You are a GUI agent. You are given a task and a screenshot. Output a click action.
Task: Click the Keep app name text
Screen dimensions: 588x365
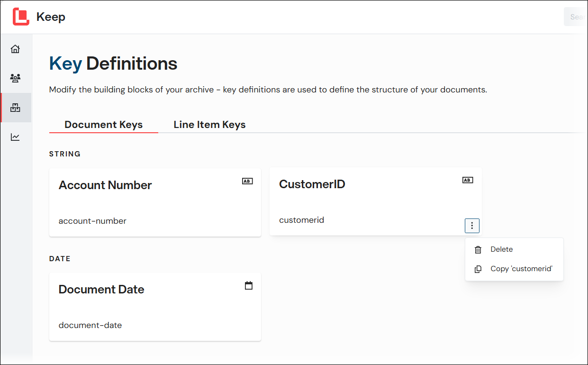[51, 17]
